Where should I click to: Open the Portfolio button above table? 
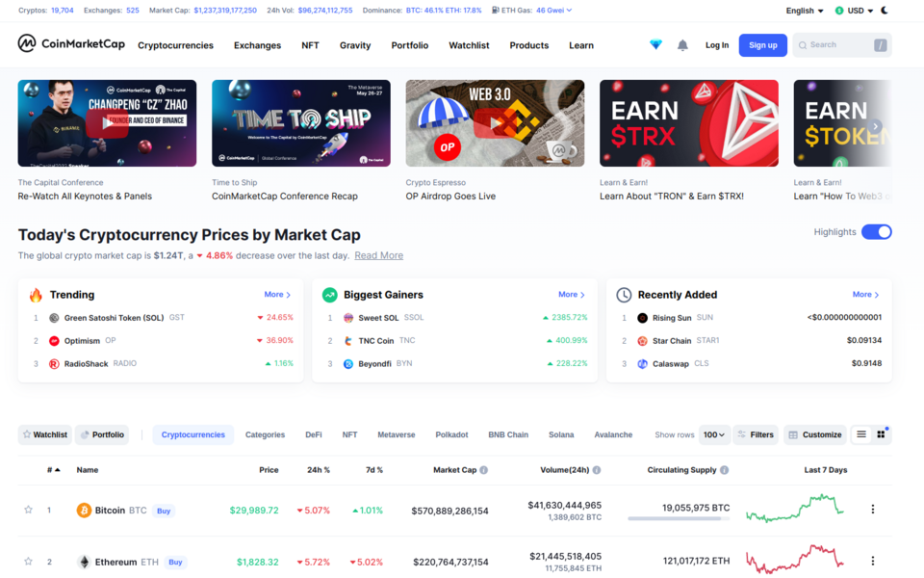pos(102,434)
